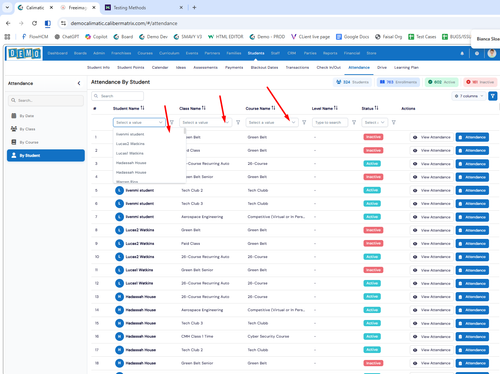Click the Level Name type to search field

330,122
